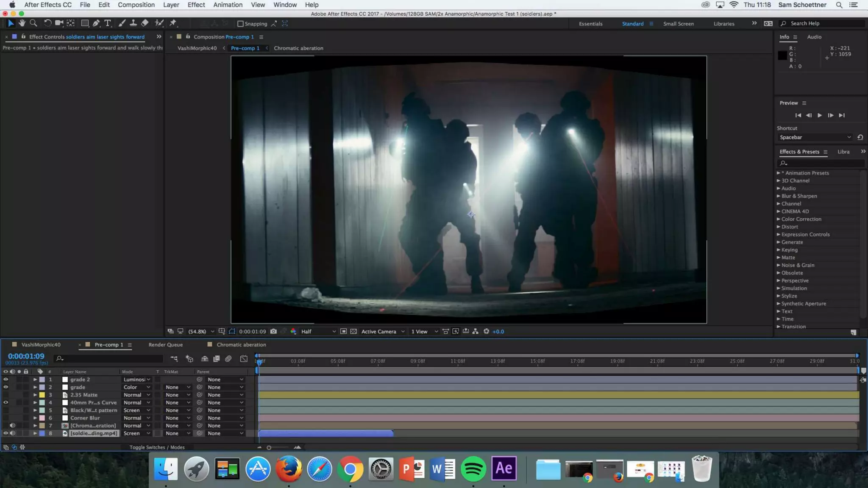Expand the Blur & Sharpen effects category
This screenshot has height=488, width=868.
point(779,196)
